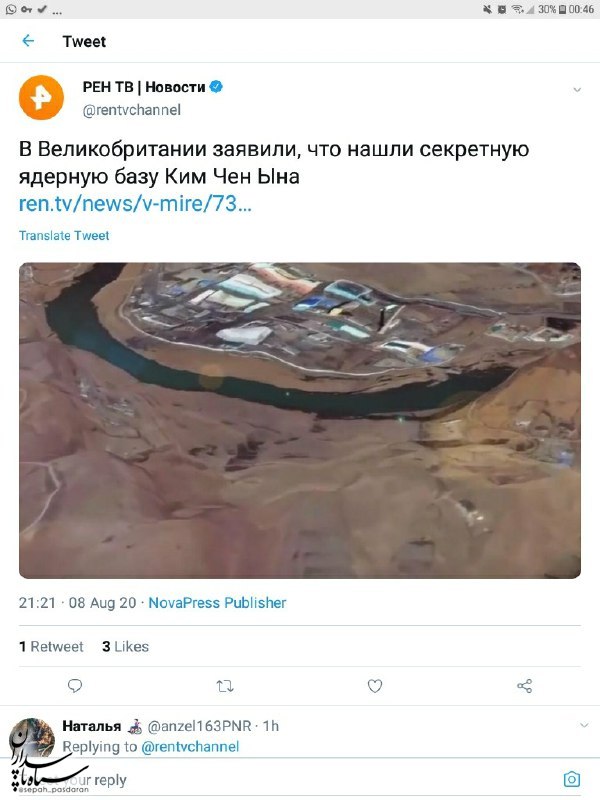Tap the battery indicator in status bar
The height and width of the screenshot is (800, 600).
pos(563,9)
